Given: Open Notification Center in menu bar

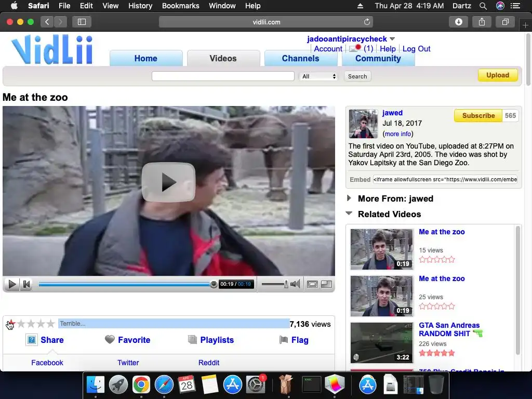Looking at the screenshot, I should 515,6.
